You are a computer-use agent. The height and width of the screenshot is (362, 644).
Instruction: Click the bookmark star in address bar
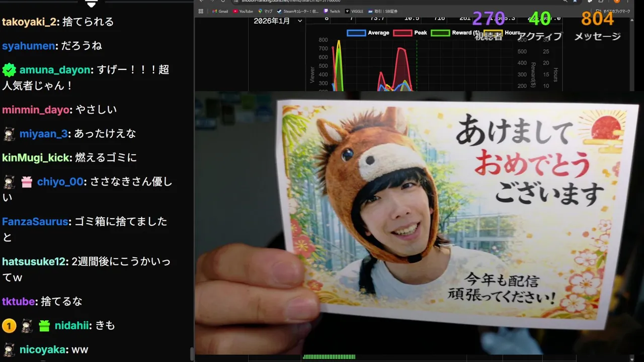click(x=575, y=2)
